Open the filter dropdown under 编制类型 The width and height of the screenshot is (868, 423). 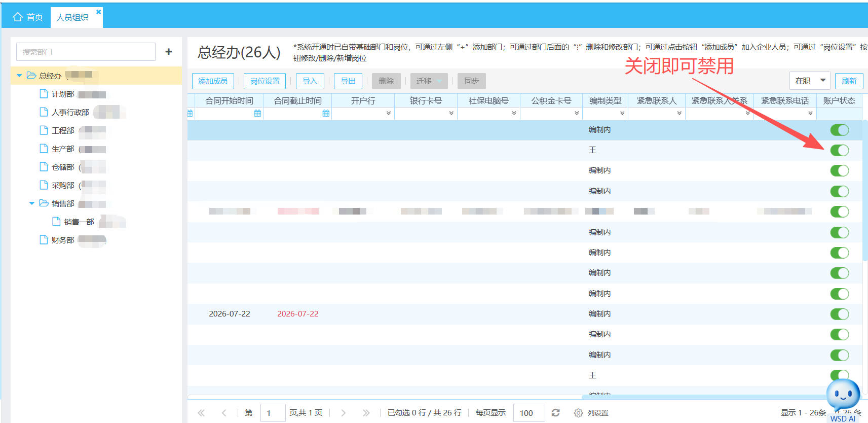click(x=622, y=114)
